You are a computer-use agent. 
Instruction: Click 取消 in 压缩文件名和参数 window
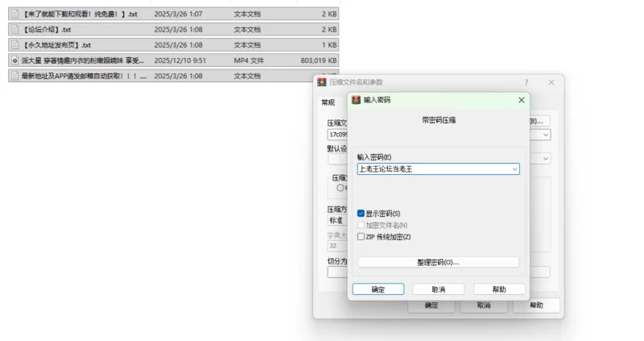pos(484,306)
